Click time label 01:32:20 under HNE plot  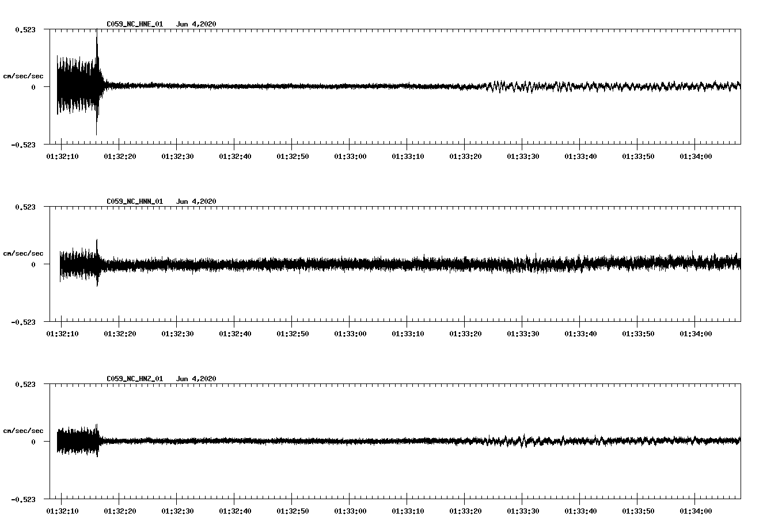(x=120, y=157)
